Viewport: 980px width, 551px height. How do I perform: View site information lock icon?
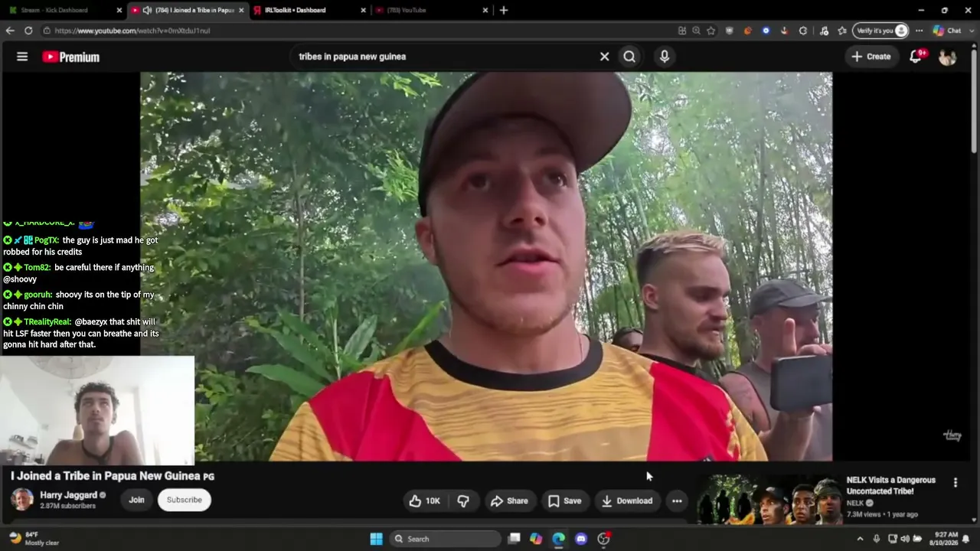[47, 31]
